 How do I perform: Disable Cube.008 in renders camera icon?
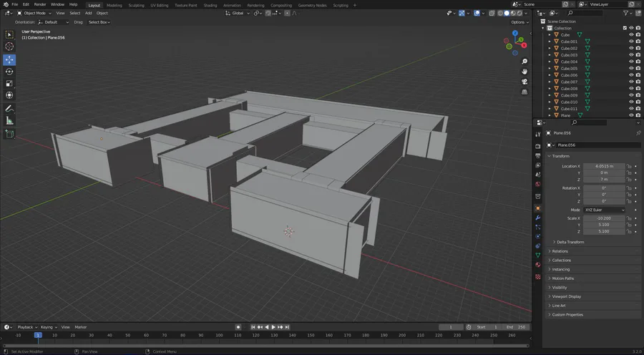click(x=638, y=88)
